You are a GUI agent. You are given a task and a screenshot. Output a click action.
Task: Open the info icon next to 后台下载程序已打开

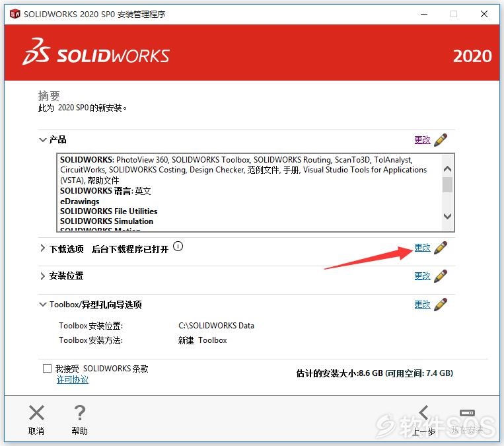coord(178,246)
